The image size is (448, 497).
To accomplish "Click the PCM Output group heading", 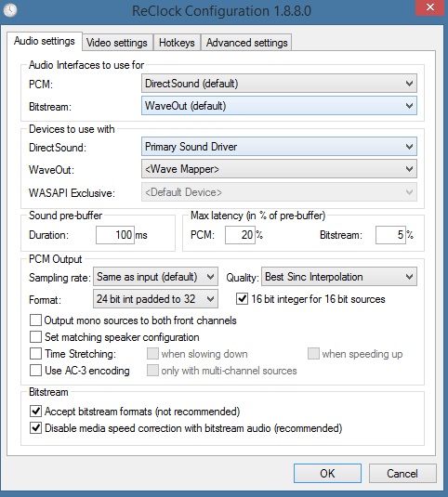I will (56, 259).
